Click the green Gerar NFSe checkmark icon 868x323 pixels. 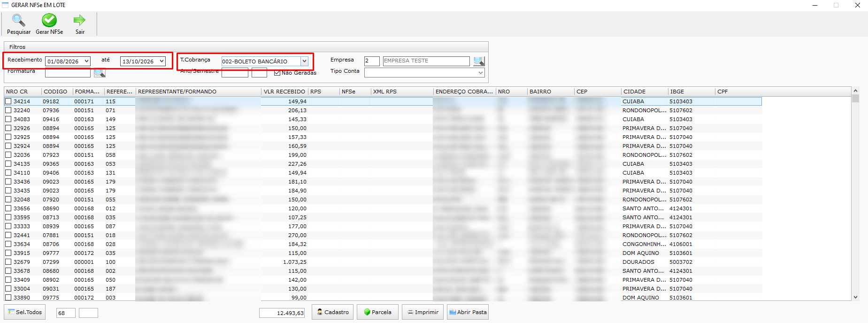click(49, 20)
